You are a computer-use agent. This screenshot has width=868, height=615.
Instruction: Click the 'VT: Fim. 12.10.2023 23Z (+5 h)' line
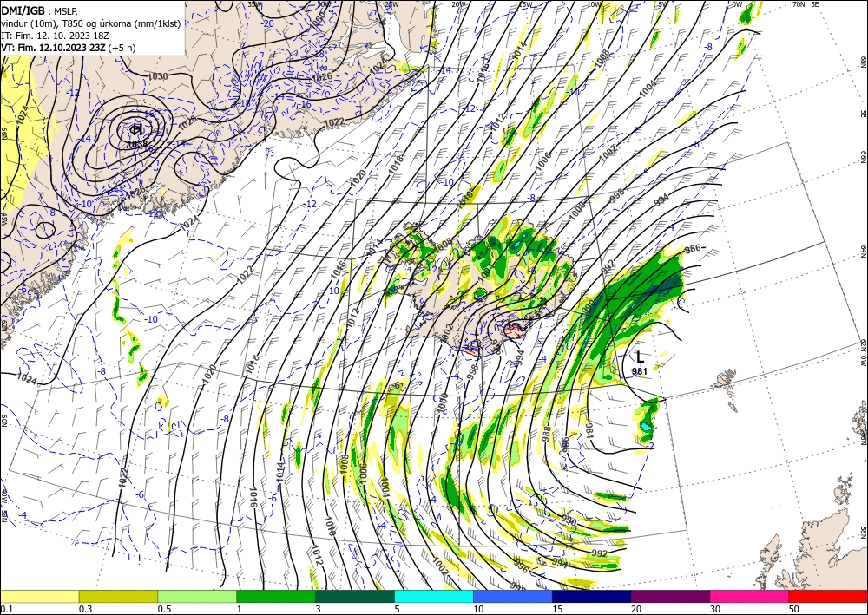(68, 48)
